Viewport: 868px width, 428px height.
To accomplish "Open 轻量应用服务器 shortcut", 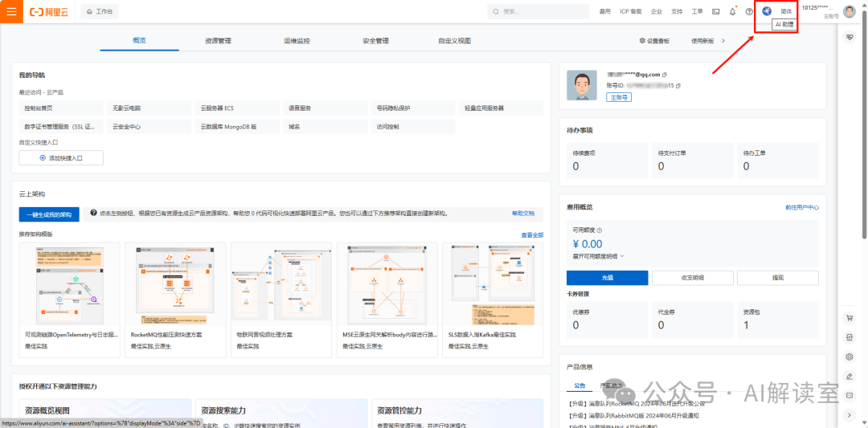I will coord(501,108).
